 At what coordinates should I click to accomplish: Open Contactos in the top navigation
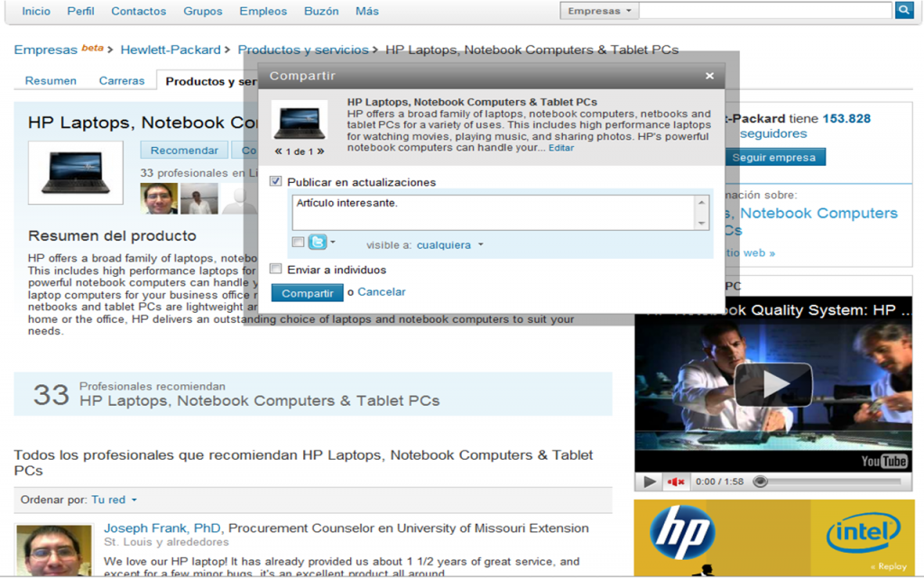point(138,11)
